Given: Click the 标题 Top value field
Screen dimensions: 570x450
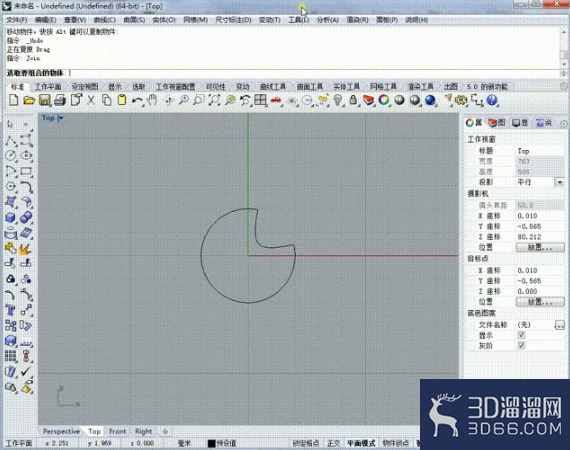Looking at the screenshot, I should (x=541, y=151).
